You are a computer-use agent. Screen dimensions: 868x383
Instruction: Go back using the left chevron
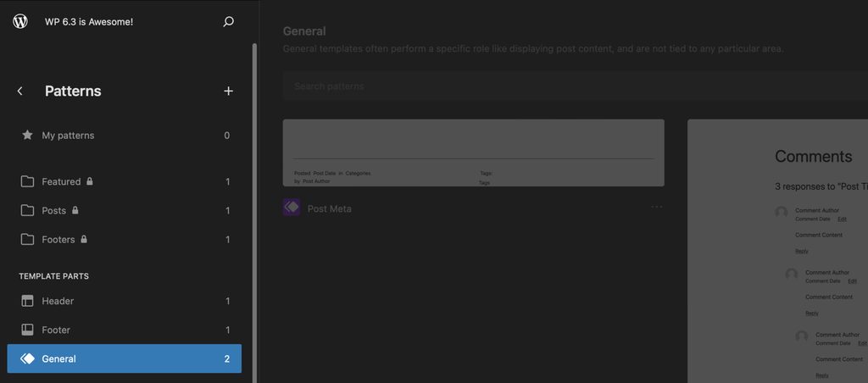pyautogui.click(x=20, y=92)
